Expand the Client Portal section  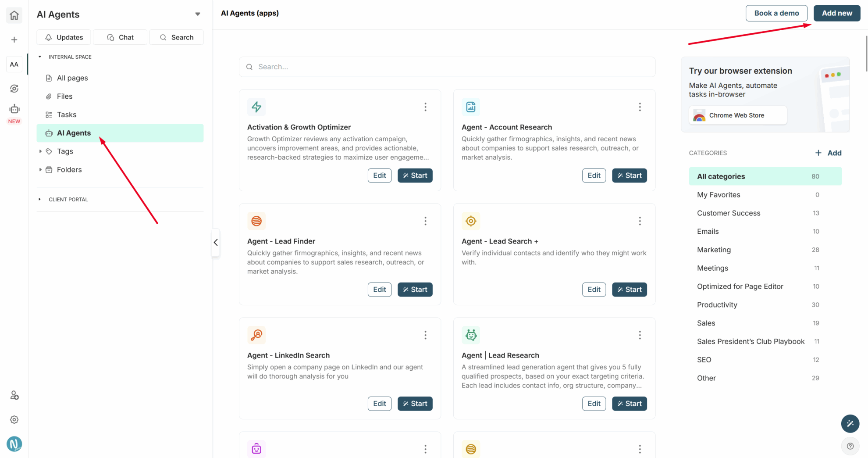coord(40,199)
